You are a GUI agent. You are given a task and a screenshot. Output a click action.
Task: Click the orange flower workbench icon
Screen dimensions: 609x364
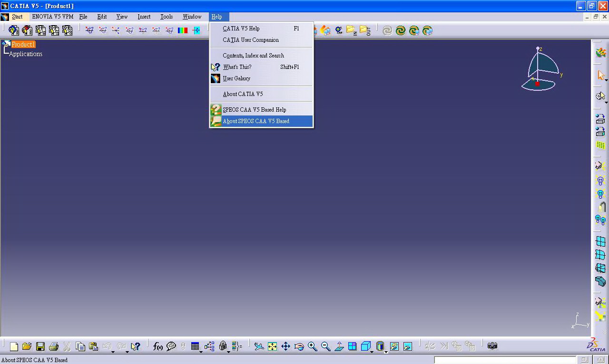point(600,52)
